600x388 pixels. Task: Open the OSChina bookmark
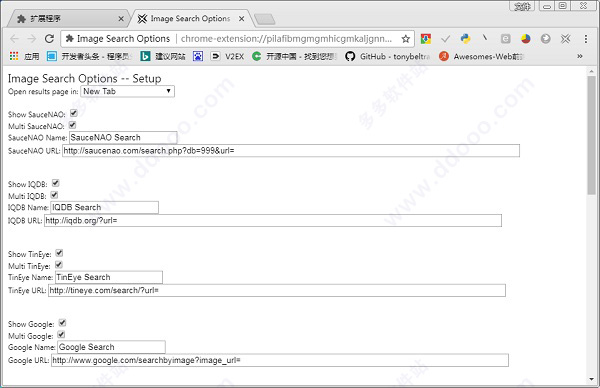click(294, 57)
